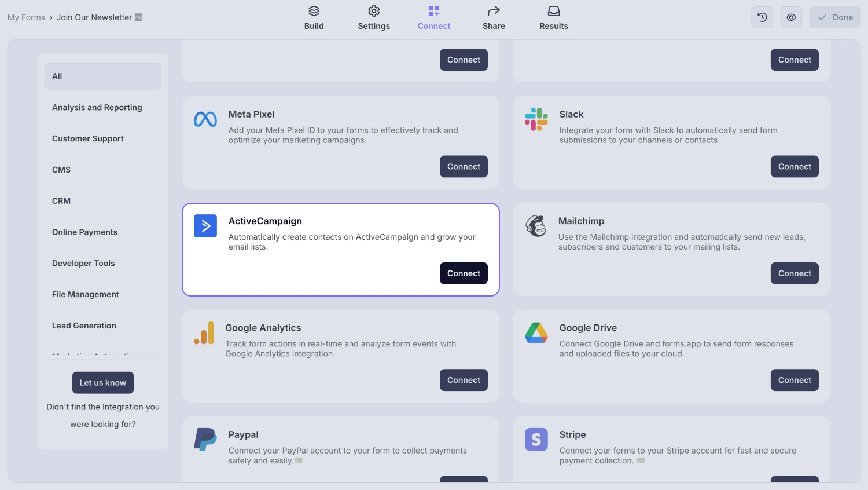This screenshot has width=868, height=490.
Task: Click the Stripe logo icon
Action: pyautogui.click(x=536, y=440)
